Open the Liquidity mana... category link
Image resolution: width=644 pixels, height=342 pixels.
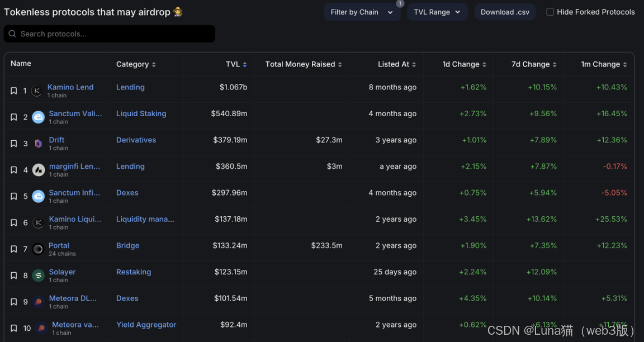(145, 219)
